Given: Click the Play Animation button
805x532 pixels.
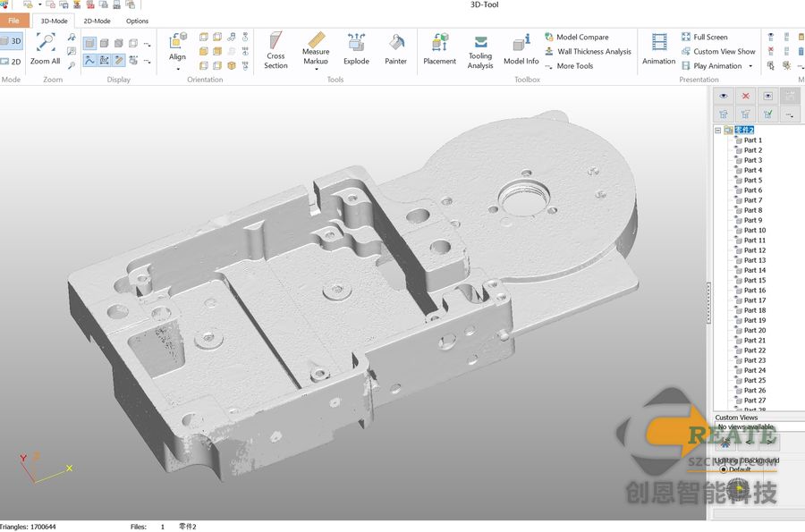Looking at the screenshot, I should 712,65.
